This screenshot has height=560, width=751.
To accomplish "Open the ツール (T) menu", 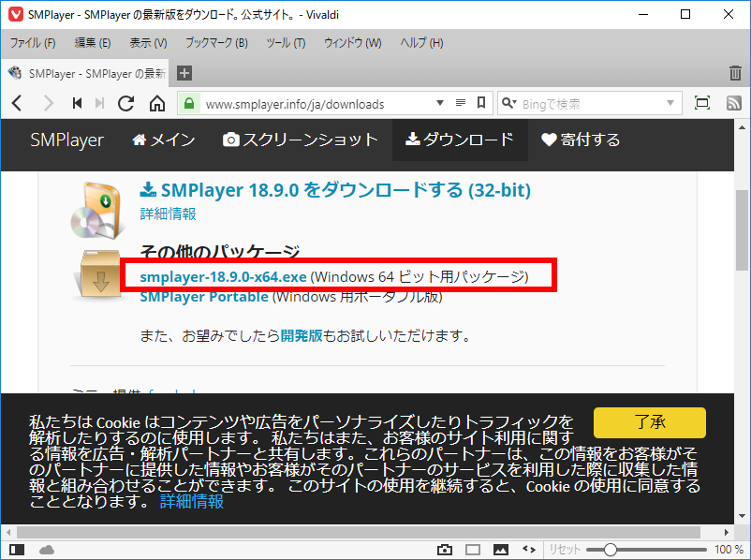I will click(286, 43).
